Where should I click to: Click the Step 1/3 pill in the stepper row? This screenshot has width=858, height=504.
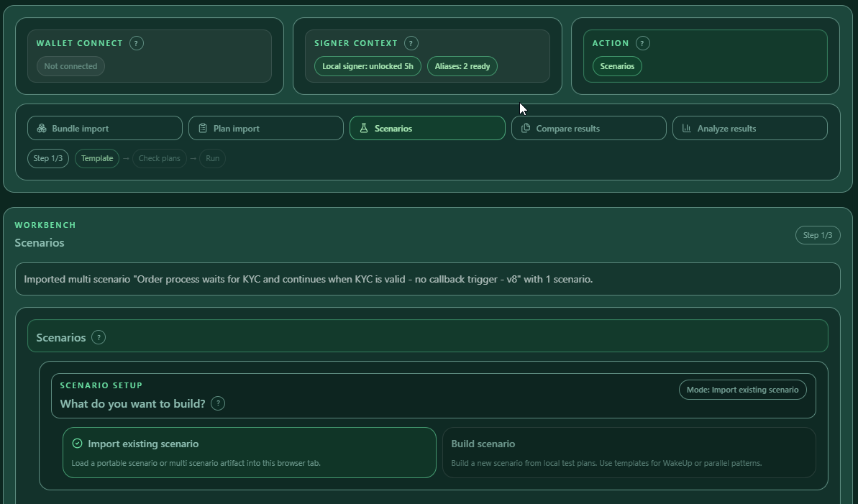(48, 159)
